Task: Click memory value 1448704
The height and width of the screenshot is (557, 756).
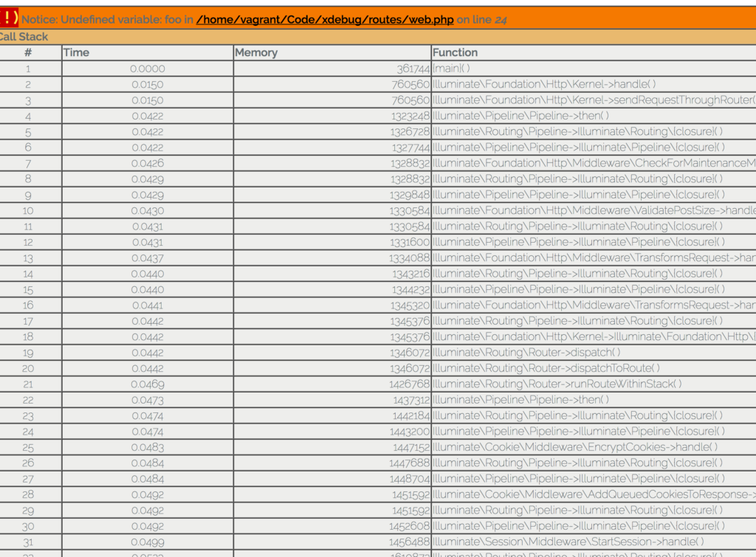Action: pyautogui.click(x=409, y=479)
